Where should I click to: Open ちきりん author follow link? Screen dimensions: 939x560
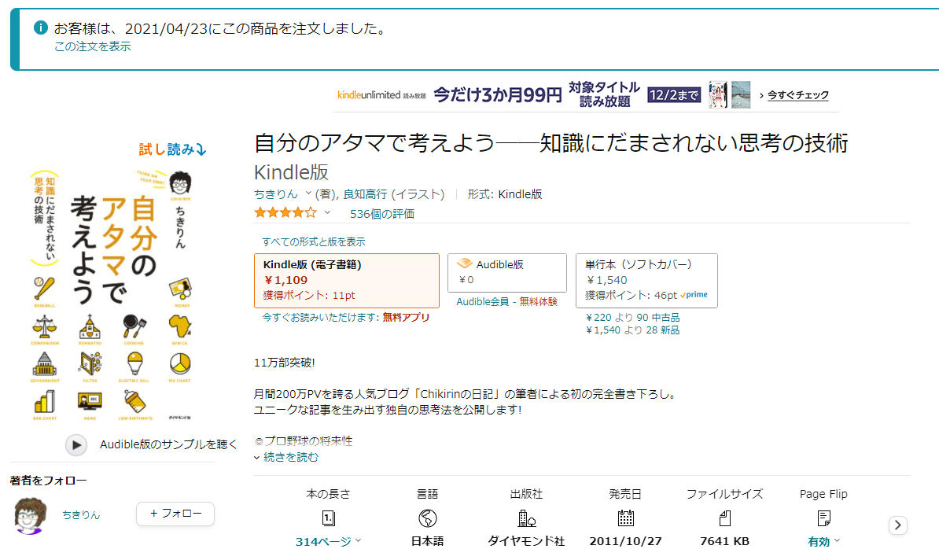pyautogui.click(x=81, y=514)
